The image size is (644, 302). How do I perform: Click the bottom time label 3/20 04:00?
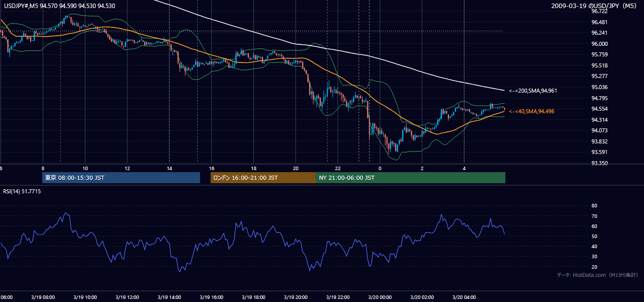click(x=464, y=297)
